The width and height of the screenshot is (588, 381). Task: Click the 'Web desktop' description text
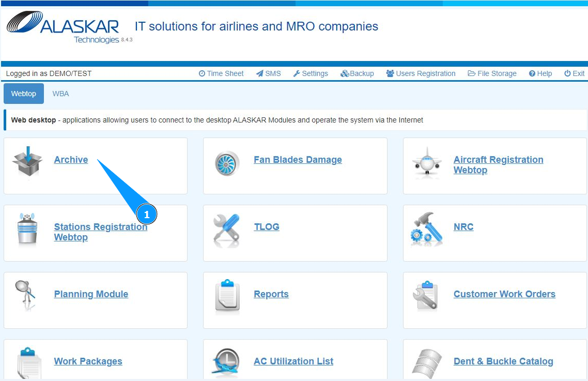tap(217, 120)
